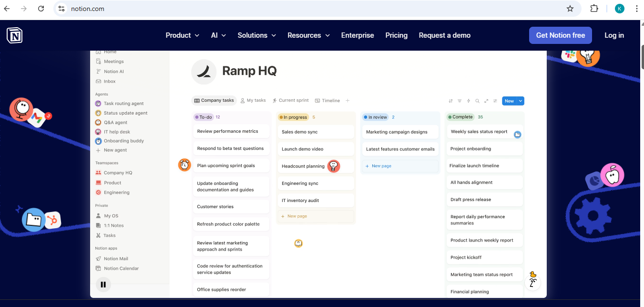Open the browser extensions puzzle icon

(x=594, y=9)
